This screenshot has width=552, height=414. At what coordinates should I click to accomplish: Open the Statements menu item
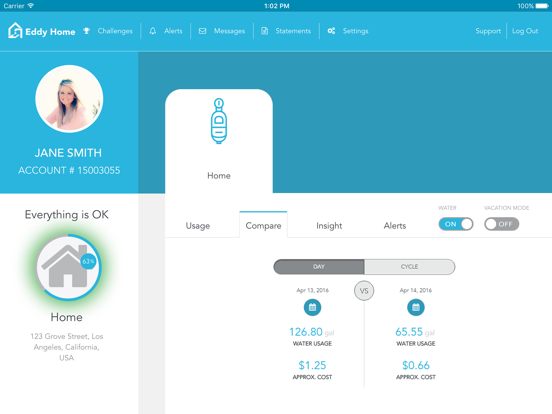[293, 31]
